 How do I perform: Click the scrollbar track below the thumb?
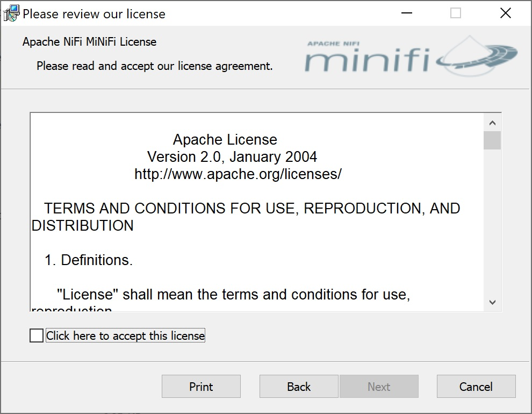(493, 226)
